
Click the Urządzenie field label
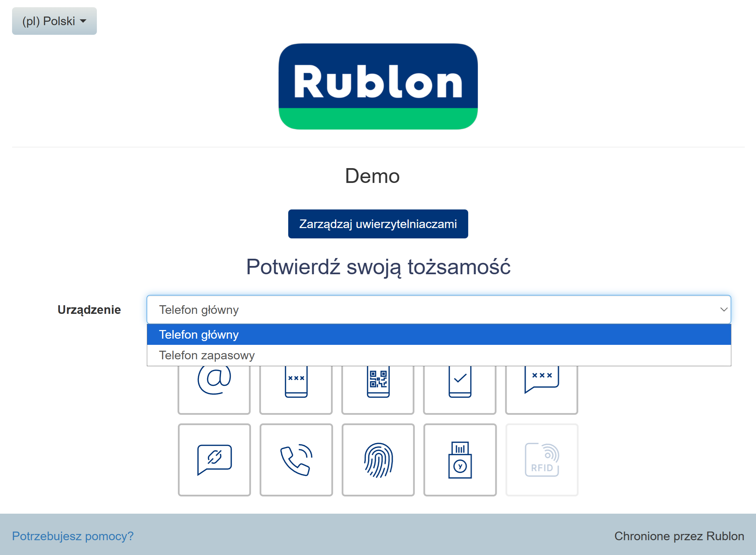pos(89,310)
